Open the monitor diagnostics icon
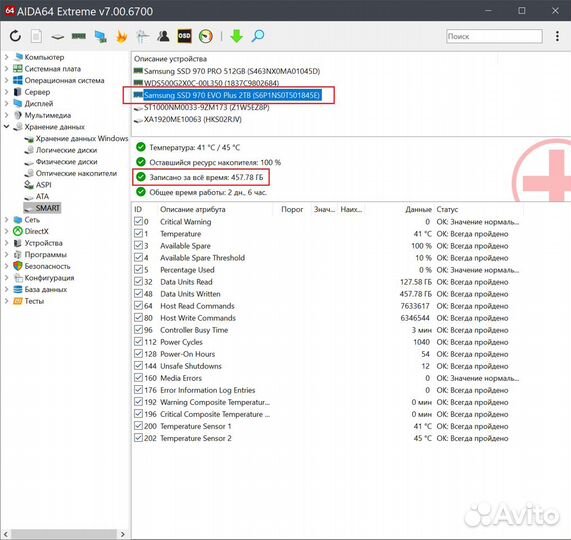This screenshot has width=571, height=540. click(100, 36)
